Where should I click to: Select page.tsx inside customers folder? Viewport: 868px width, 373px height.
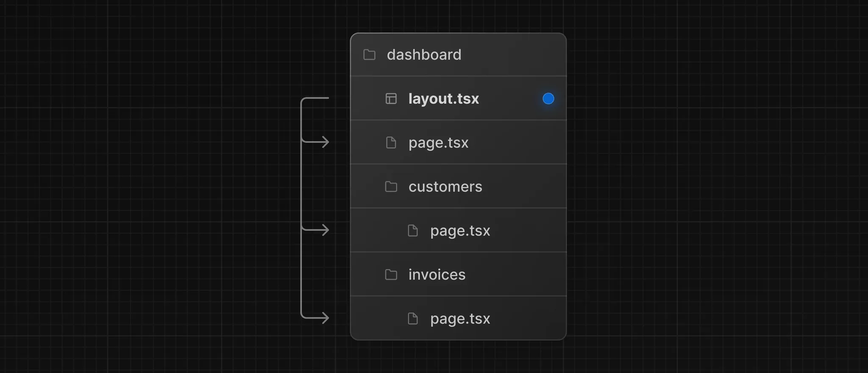pos(460,231)
